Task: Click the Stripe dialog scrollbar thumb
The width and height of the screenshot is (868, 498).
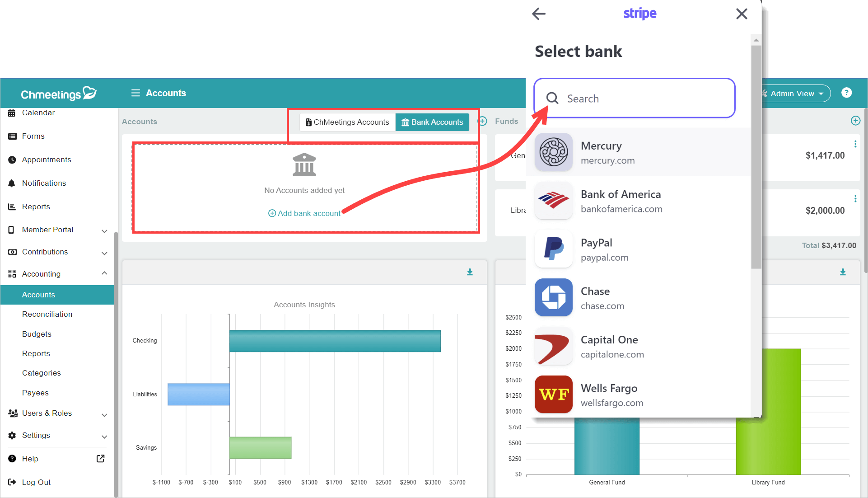Action: [756, 156]
